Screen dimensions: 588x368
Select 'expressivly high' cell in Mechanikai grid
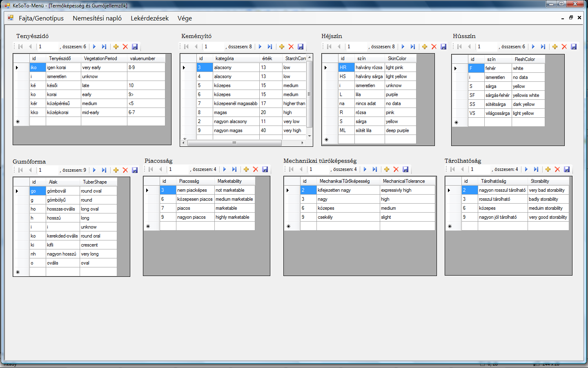407,190
